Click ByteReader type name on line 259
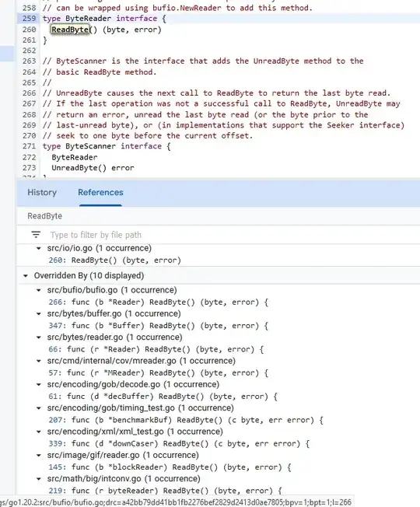The width and height of the screenshot is (420, 507). point(88,19)
